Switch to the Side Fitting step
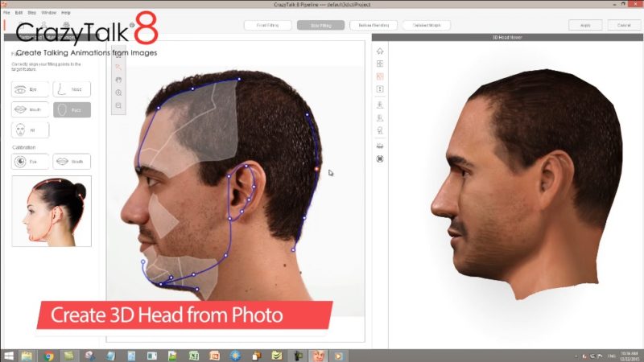 [320, 25]
